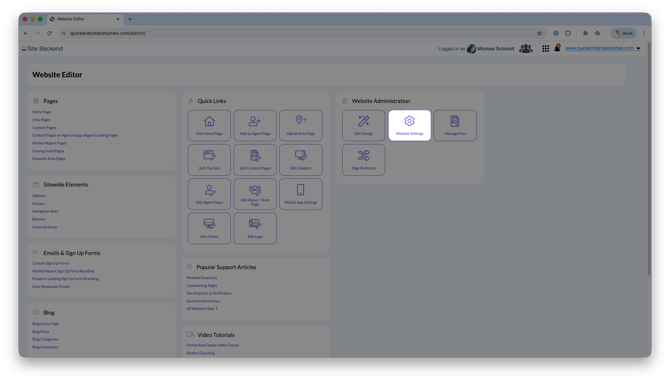Viewport: 670px width, 382px height.
Task: Click the Edit Footer quick link
Action: pos(209,228)
